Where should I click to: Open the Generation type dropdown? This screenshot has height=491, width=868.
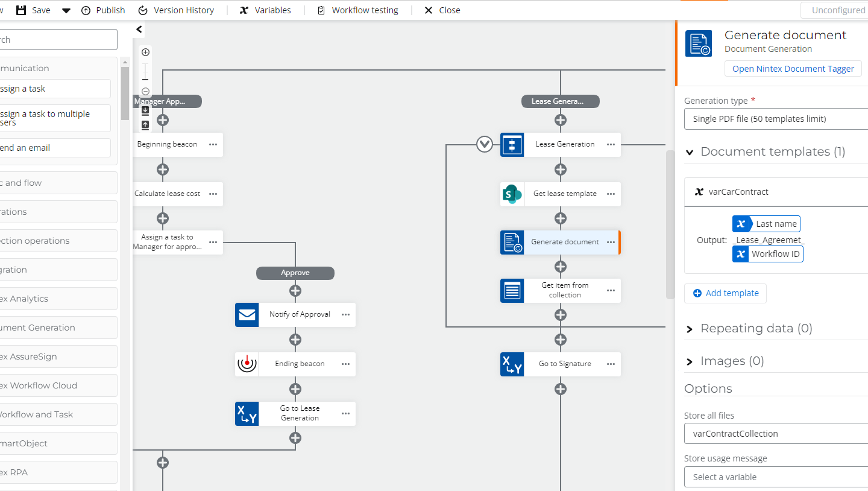[x=776, y=119]
